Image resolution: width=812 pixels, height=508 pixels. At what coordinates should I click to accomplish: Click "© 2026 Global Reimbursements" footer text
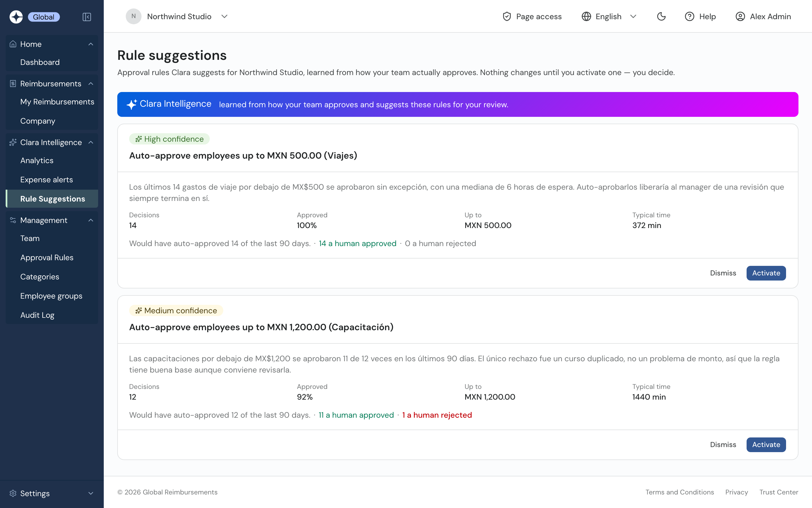(167, 492)
